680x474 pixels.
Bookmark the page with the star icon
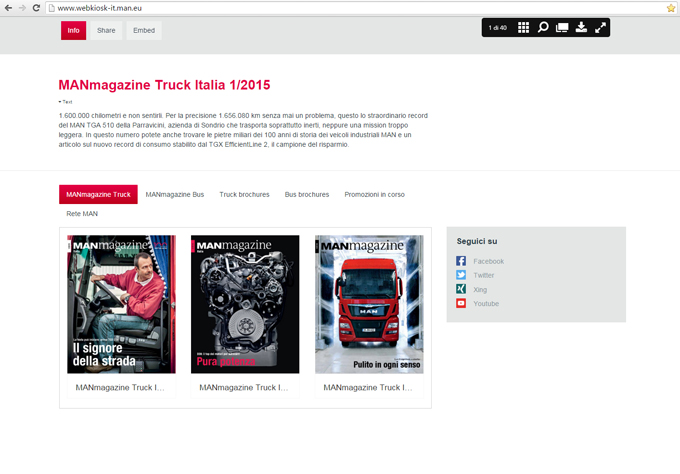tap(670, 8)
